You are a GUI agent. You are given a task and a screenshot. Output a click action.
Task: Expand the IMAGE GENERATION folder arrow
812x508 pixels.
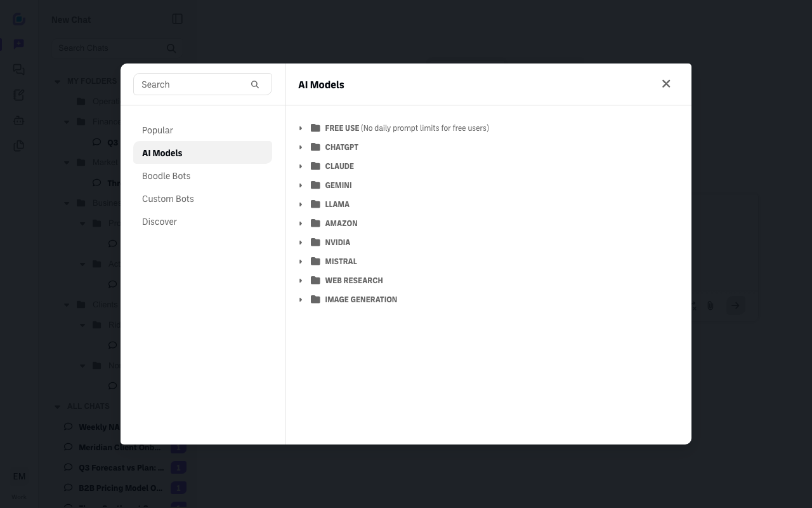pos(301,300)
